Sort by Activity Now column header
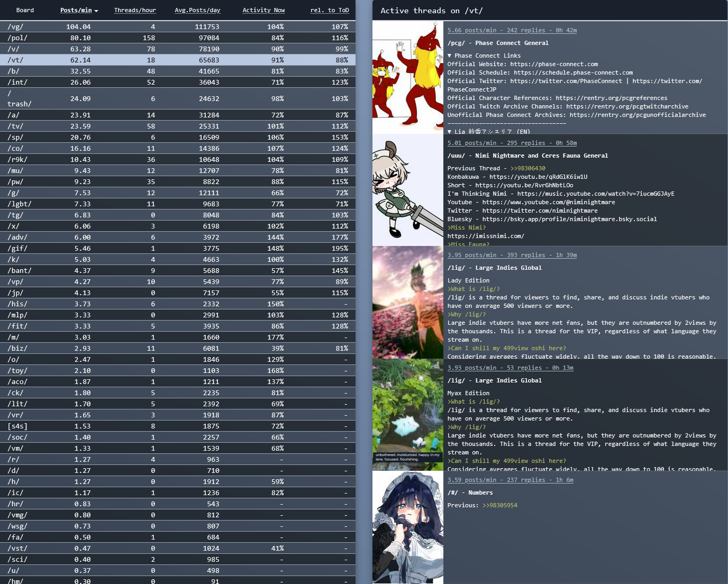Viewport: 728px width, 584px height. click(x=263, y=10)
